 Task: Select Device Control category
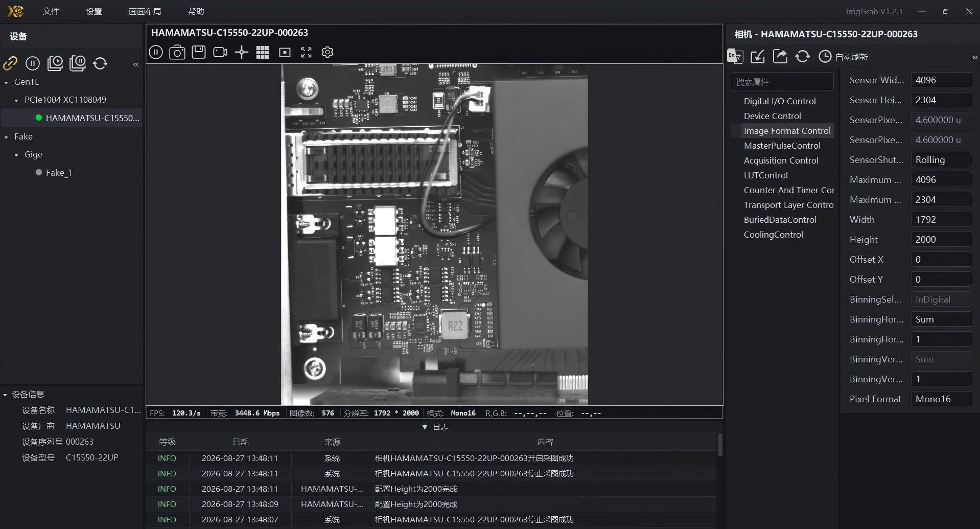pos(773,116)
